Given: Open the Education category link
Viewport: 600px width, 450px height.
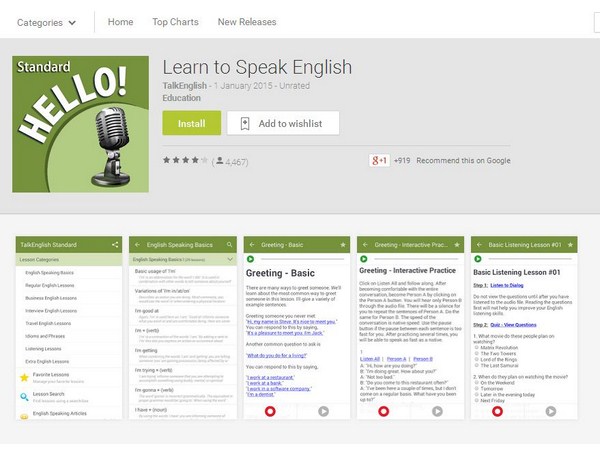Looking at the screenshot, I should (x=182, y=99).
